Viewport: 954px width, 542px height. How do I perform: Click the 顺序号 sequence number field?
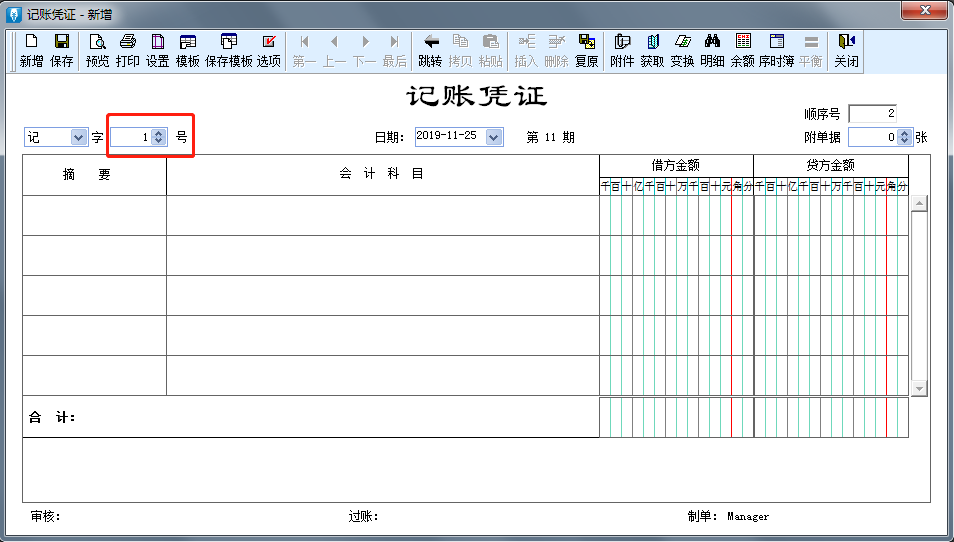pos(872,113)
